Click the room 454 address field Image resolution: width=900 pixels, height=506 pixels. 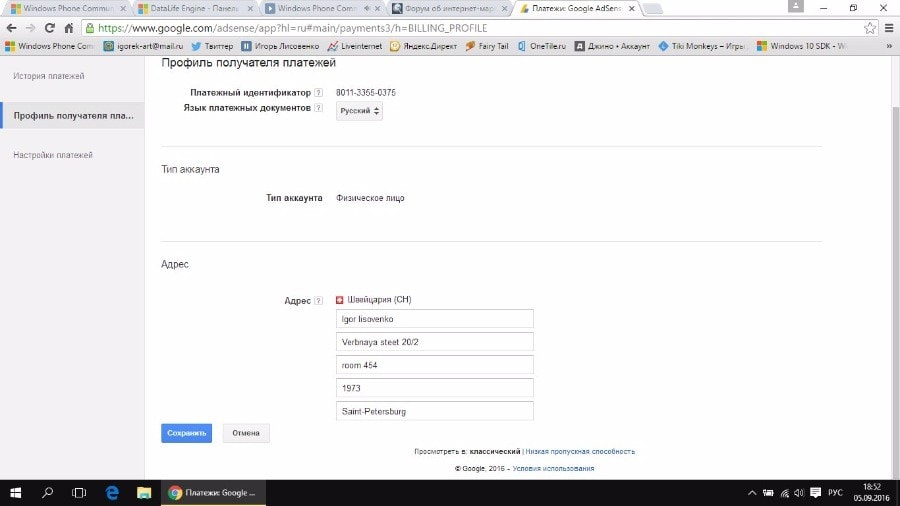(x=435, y=365)
